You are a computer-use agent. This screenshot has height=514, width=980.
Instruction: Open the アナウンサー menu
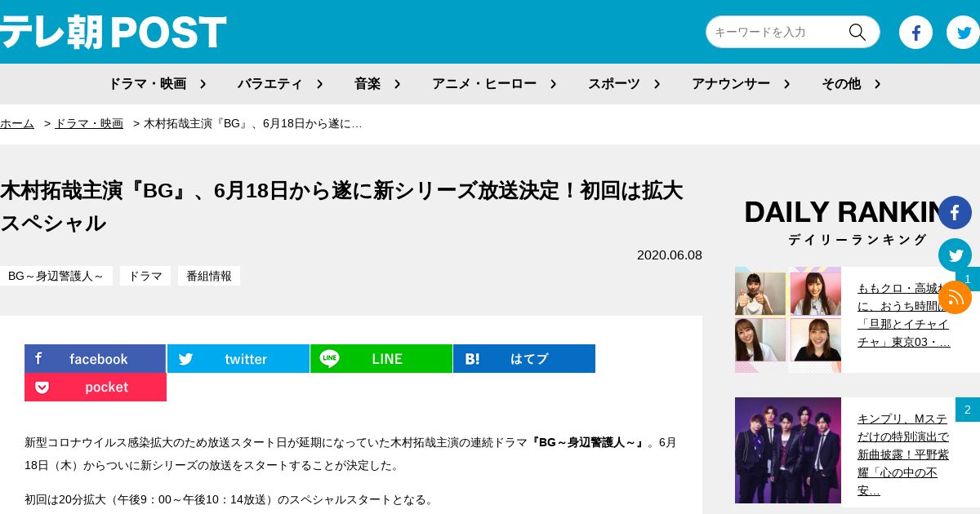point(731,83)
